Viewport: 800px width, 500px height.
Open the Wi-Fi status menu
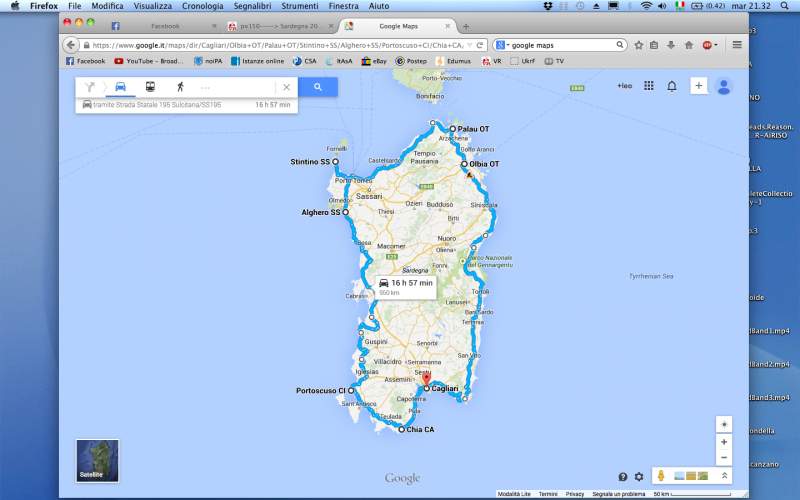click(646, 6)
